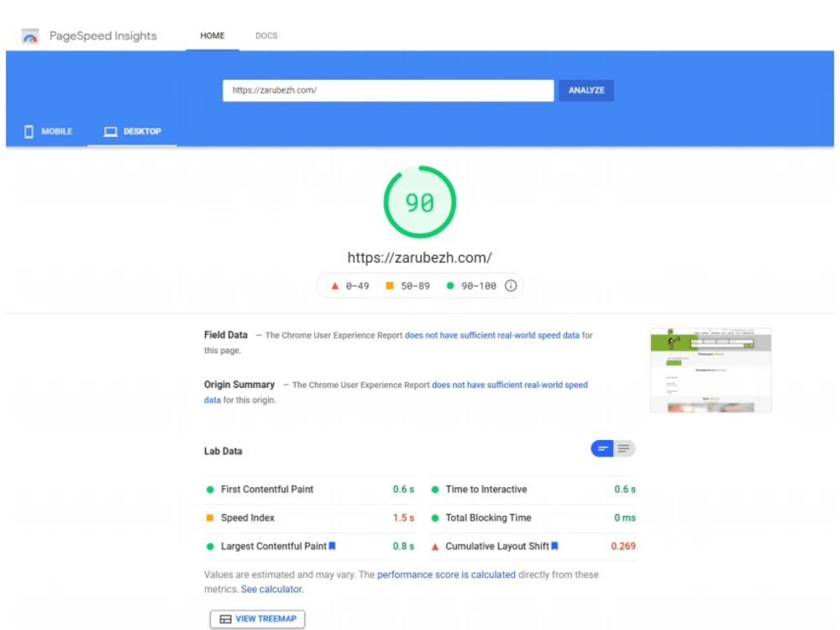Screen dimensions: 840x630
Task: Click 'Cumulative Layout Shift' metric label
Action: click(x=497, y=547)
